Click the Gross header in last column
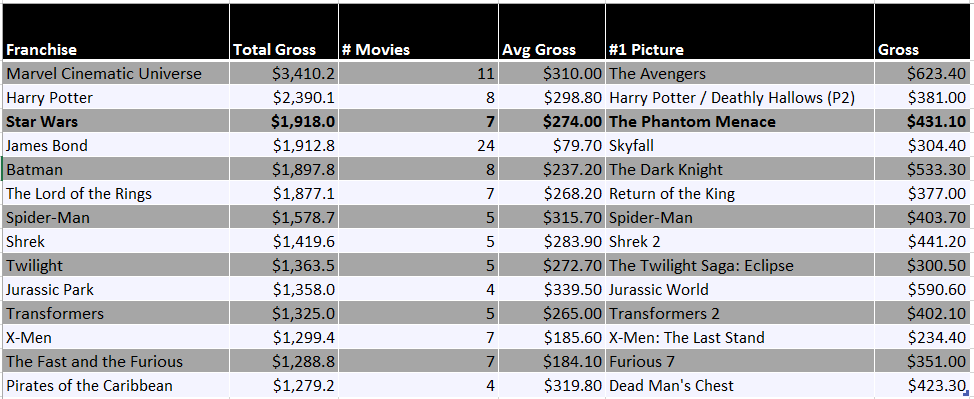 pyautogui.click(x=922, y=32)
